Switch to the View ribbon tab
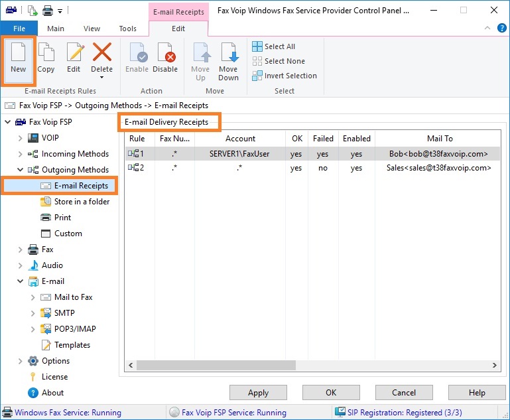 pos(92,29)
